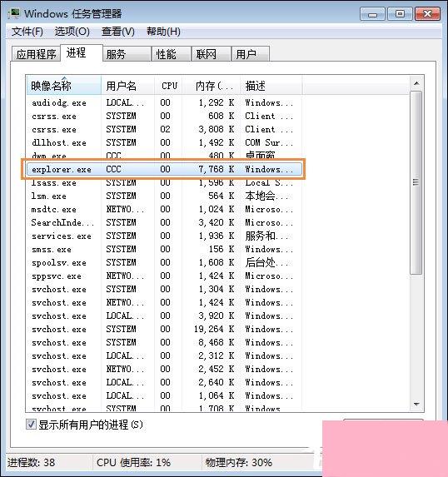Select svchost.exe row with 2,640 K

164,382
